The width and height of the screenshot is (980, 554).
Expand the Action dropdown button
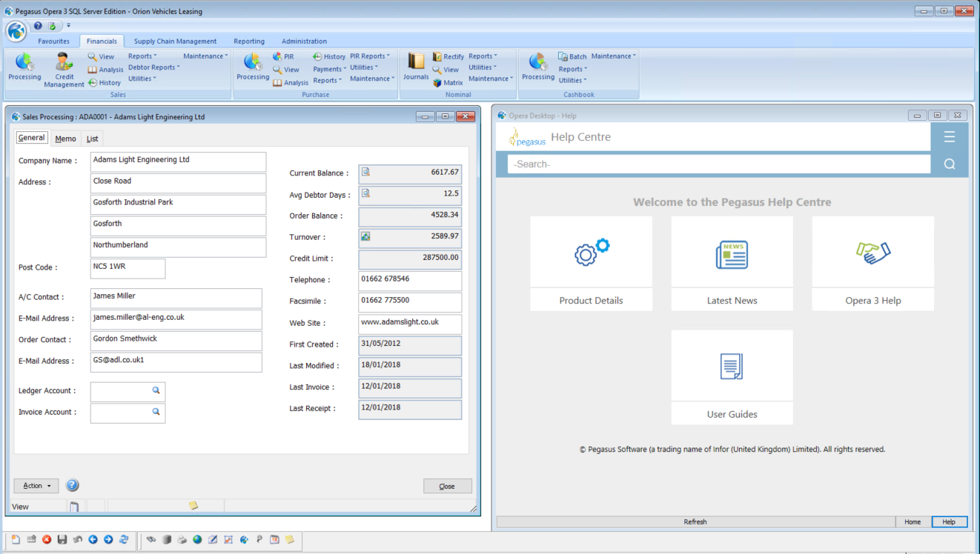[x=36, y=486]
